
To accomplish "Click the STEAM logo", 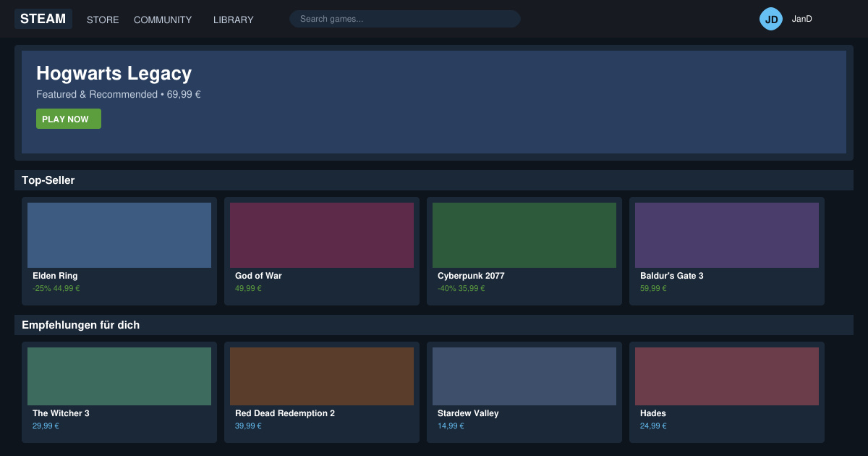I will click(x=43, y=19).
